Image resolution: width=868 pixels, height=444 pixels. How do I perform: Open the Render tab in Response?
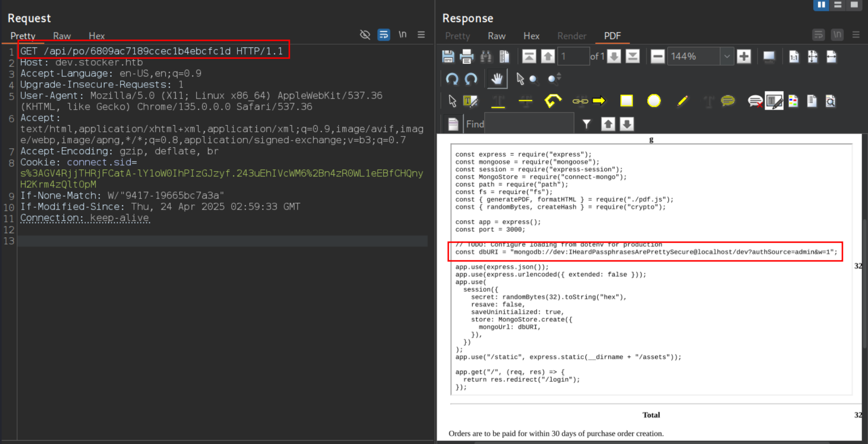click(572, 36)
